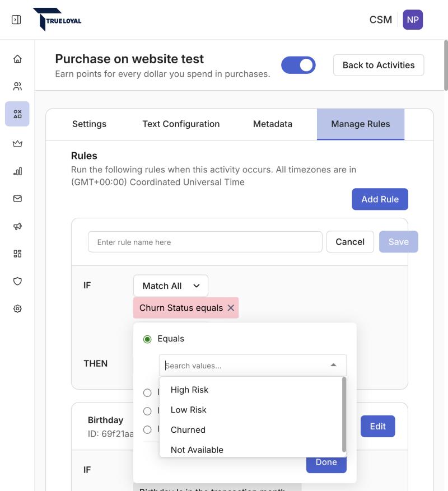448x491 pixels.
Task: Open the Settings gear sidebar icon
Action: click(17, 308)
